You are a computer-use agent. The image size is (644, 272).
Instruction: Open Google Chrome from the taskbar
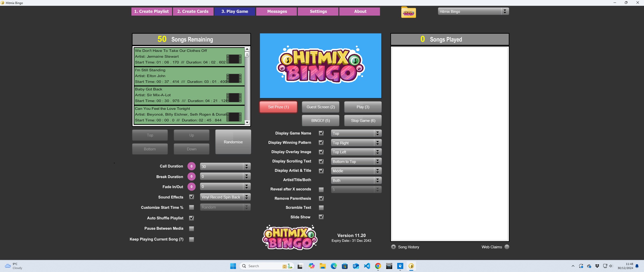point(378,266)
